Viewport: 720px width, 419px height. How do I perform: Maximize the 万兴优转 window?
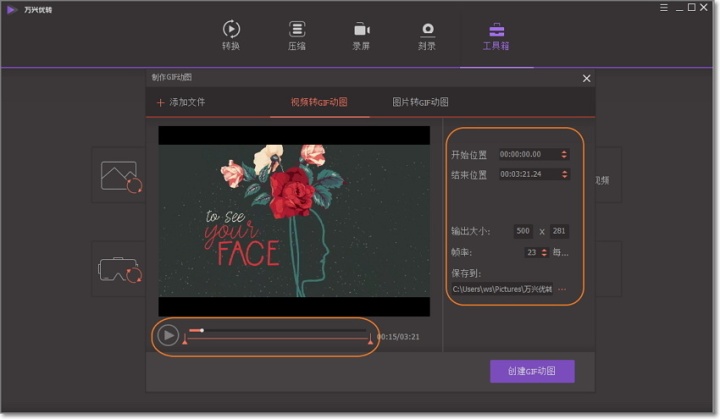692,7
